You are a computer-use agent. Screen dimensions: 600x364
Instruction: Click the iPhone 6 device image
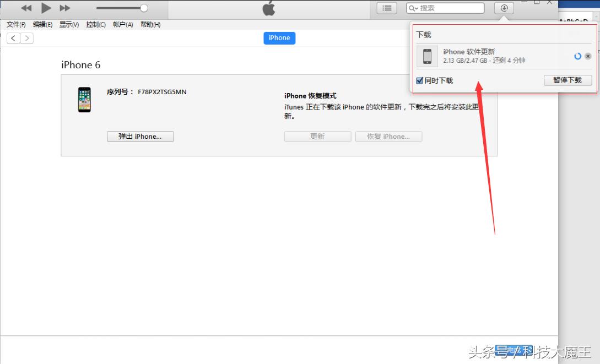[84, 100]
